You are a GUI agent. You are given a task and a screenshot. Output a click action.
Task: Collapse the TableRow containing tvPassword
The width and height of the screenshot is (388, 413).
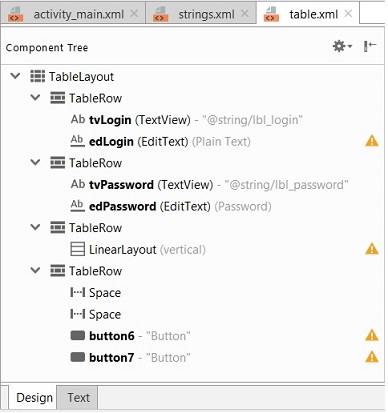(35, 162)
